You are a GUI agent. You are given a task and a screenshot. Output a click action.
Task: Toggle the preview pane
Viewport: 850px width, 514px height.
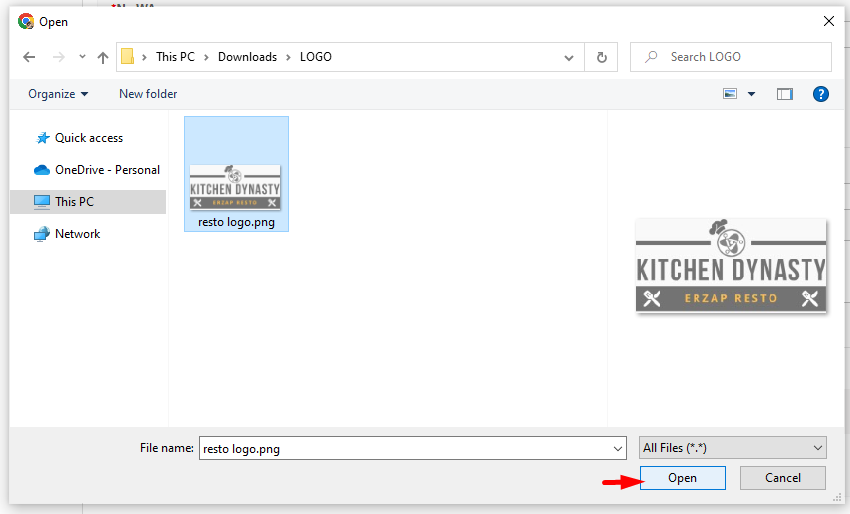(784, 94)
